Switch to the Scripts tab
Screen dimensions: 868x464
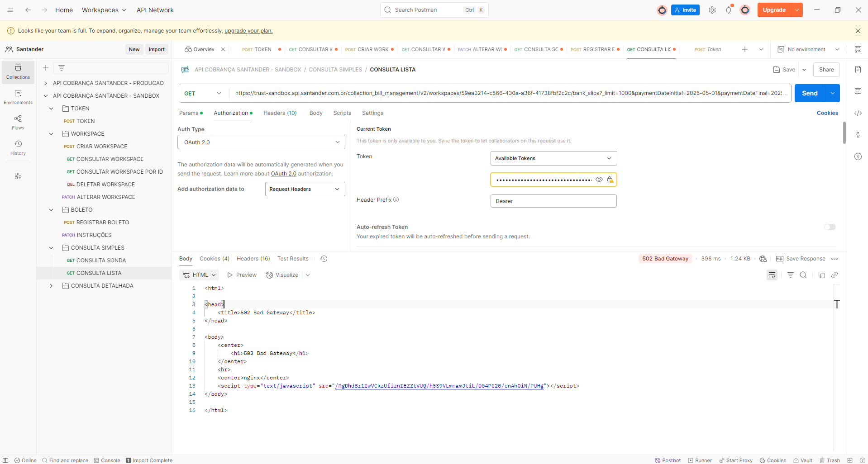[342, 113]
